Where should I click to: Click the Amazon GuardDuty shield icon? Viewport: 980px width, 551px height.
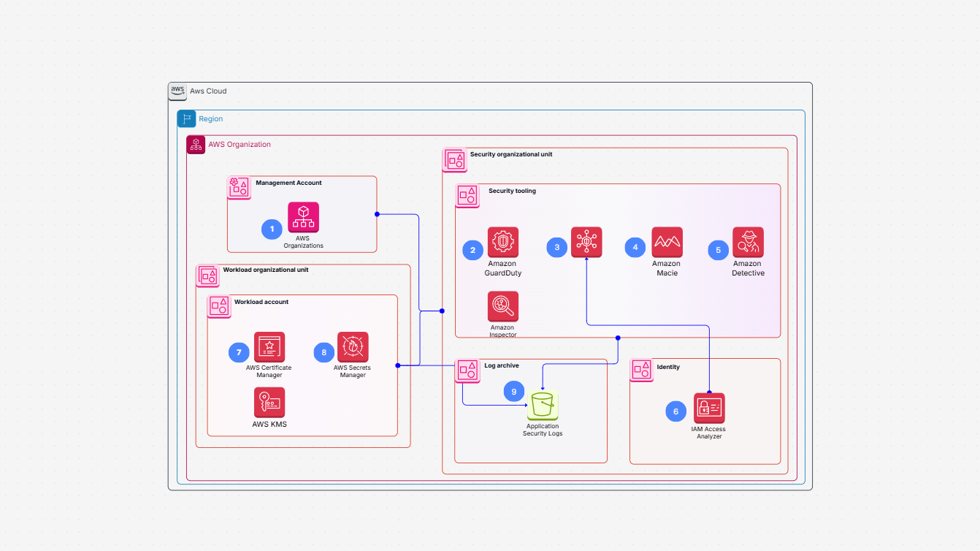coord(503,243)
